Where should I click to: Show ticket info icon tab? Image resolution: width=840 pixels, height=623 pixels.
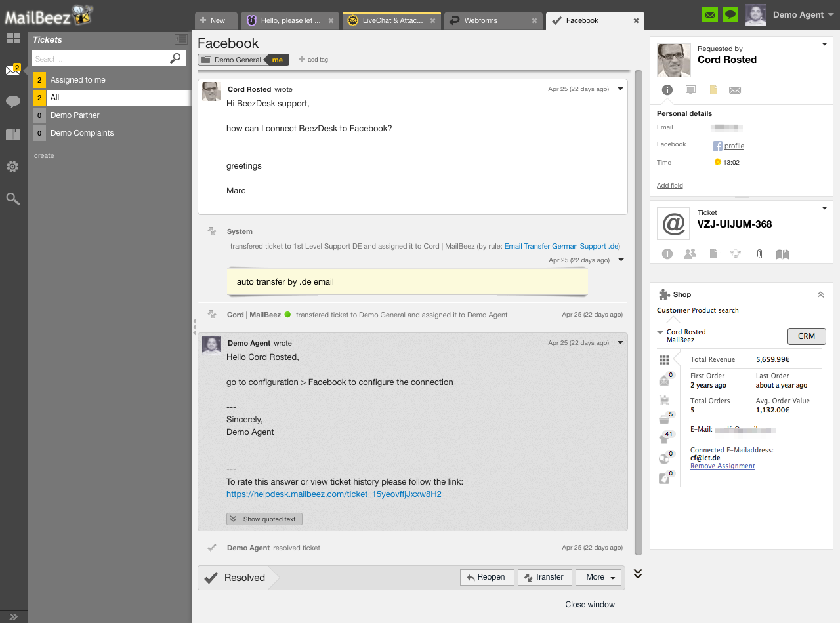coord(667,254)
